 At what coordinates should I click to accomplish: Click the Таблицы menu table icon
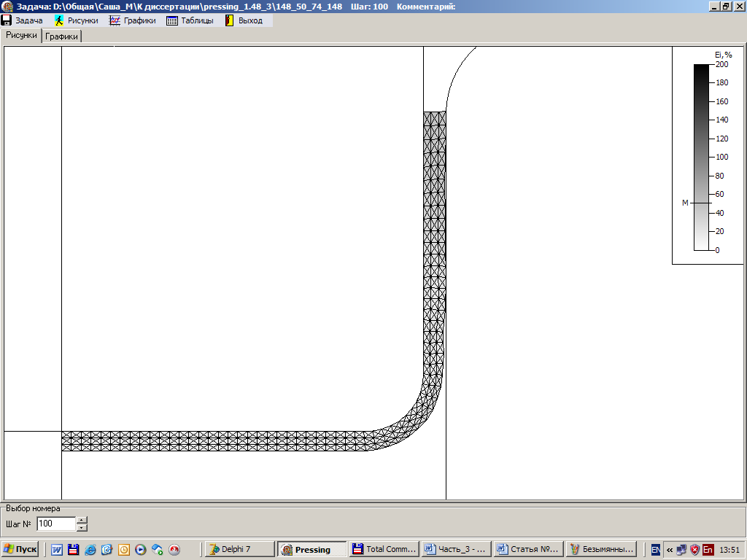(172, 20)
